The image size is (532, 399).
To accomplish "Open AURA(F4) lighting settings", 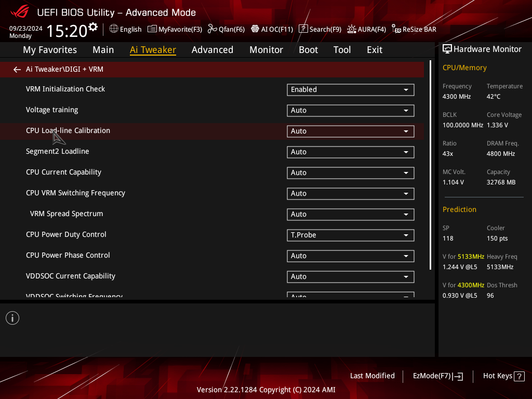I will click(x=366, y=29).
